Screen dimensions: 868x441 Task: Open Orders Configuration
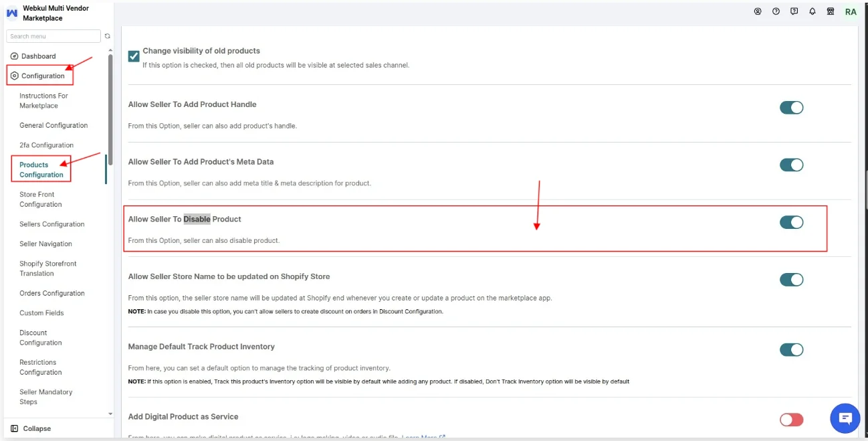(52, 293)
